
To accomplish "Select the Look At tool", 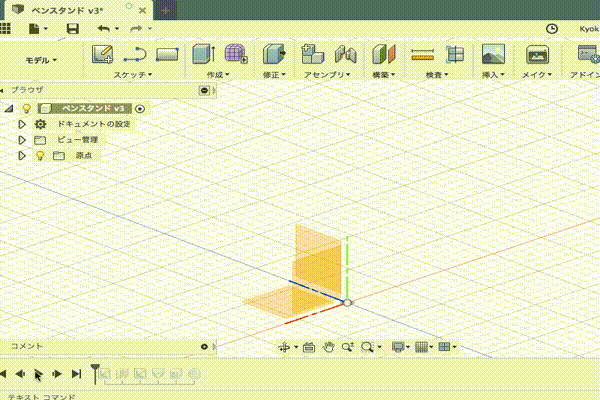I will (x=309, y=347).
